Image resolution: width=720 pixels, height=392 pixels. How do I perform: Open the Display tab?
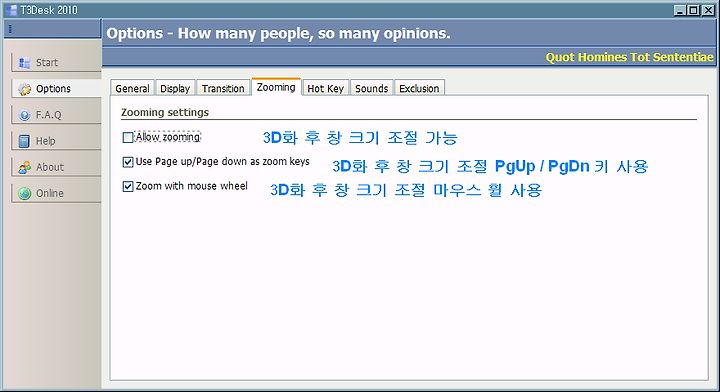point(175,88)
